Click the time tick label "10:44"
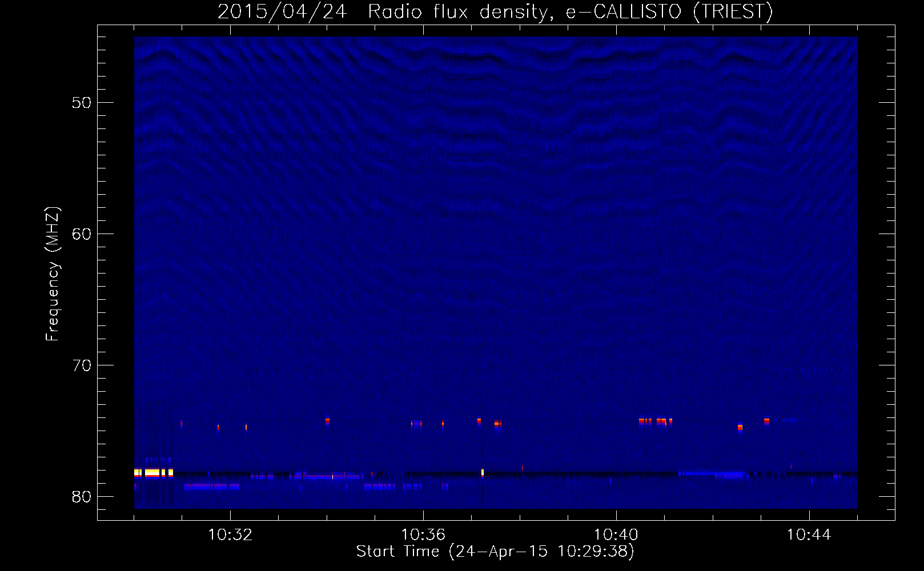Screen dimensions: 924x571 point(809,535)
